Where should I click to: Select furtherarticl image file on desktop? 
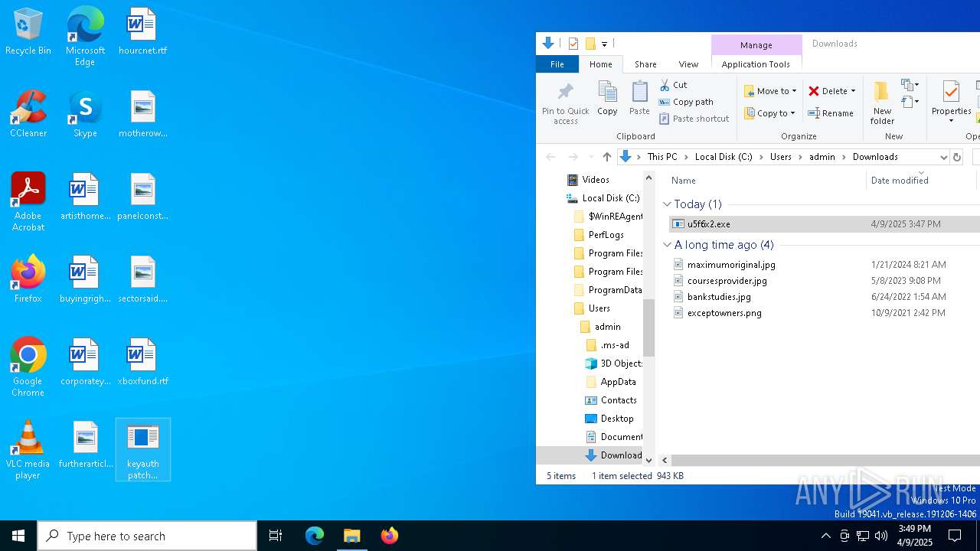pyautogui.click(x=85, y=445)
